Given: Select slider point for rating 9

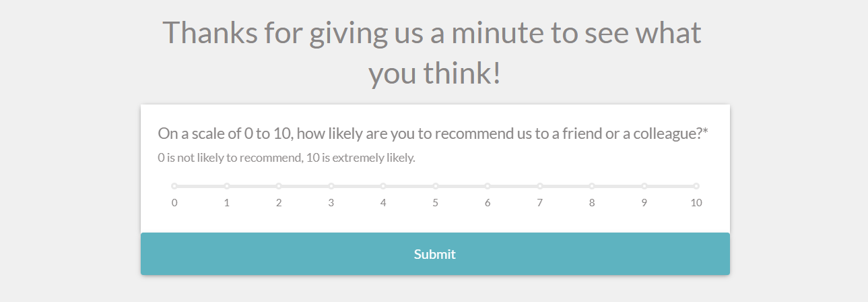Looking at the screenshot, I should [644, 186].
